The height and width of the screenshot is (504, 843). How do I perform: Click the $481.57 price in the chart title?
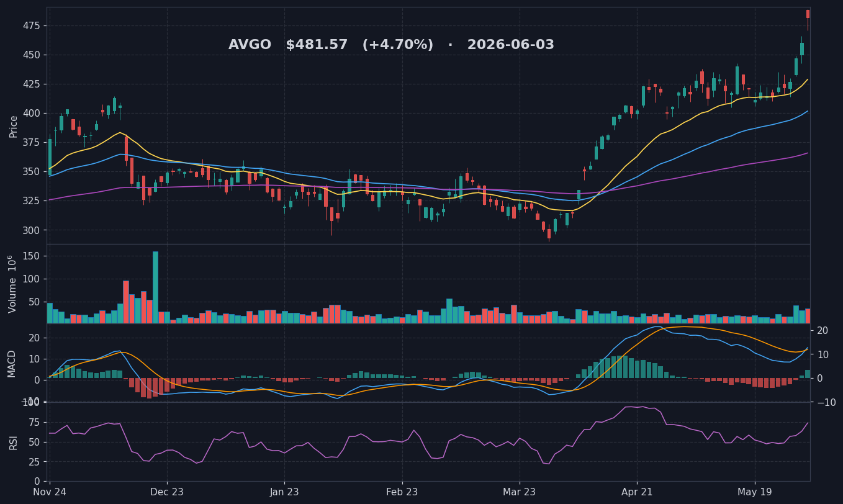click(317, 45)
